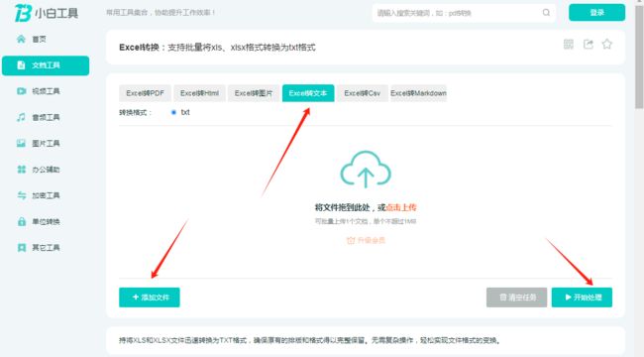The image size is (644, 357).
Task: Open 单位转换 in the sidebar
Action: click(39, 222)
